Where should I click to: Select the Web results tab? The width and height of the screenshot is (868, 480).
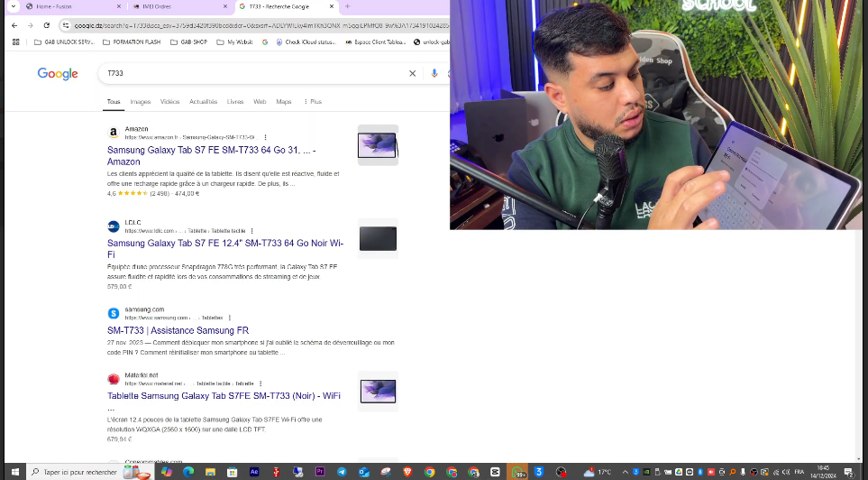[260, 102]
